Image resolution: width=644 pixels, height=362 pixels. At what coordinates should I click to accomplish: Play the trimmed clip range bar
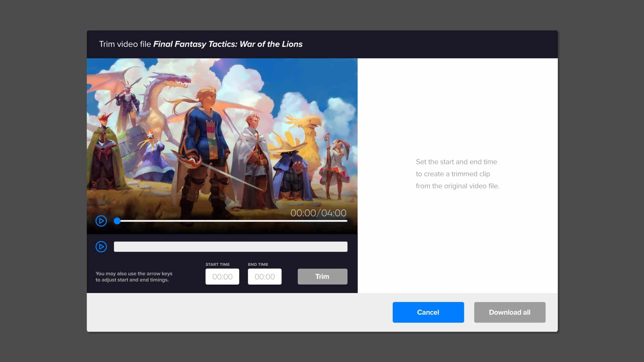(101, 247)
